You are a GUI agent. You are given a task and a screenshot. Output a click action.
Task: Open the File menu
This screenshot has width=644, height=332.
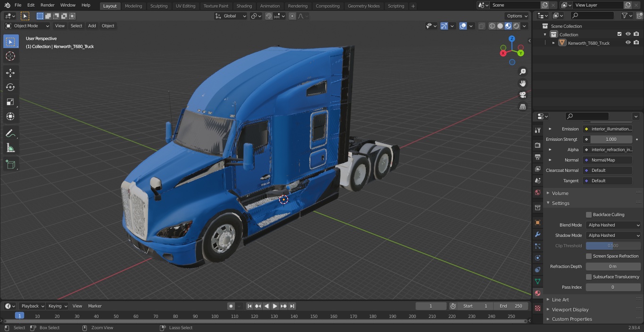coord(18,5)
